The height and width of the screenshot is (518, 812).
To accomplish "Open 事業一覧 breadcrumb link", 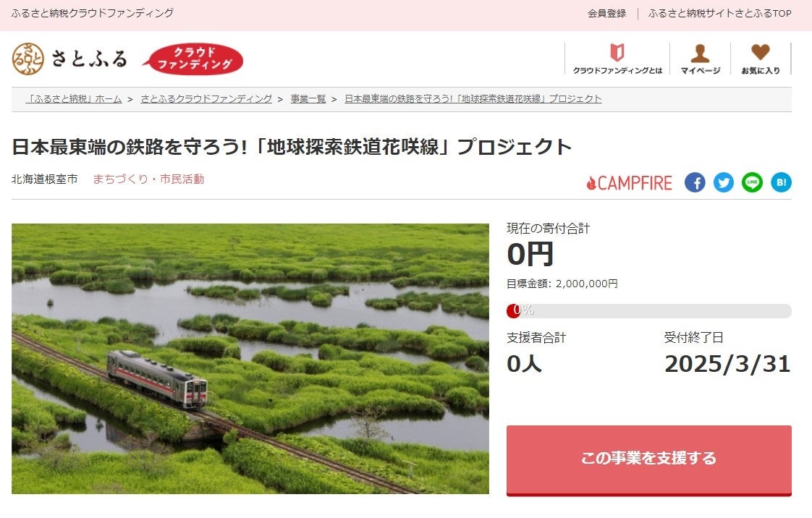I will (308, 99).
